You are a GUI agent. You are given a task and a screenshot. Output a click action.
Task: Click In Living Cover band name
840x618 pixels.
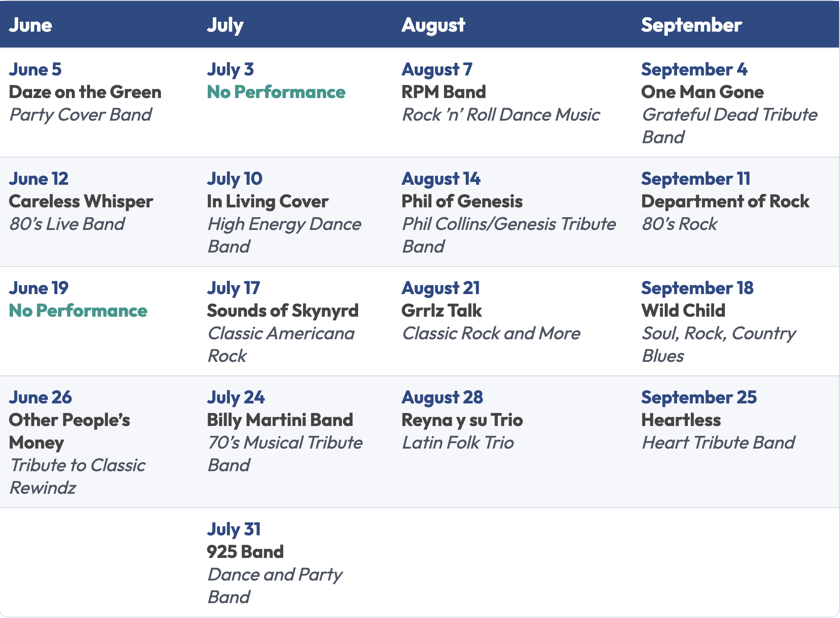[x=267, y=201]
